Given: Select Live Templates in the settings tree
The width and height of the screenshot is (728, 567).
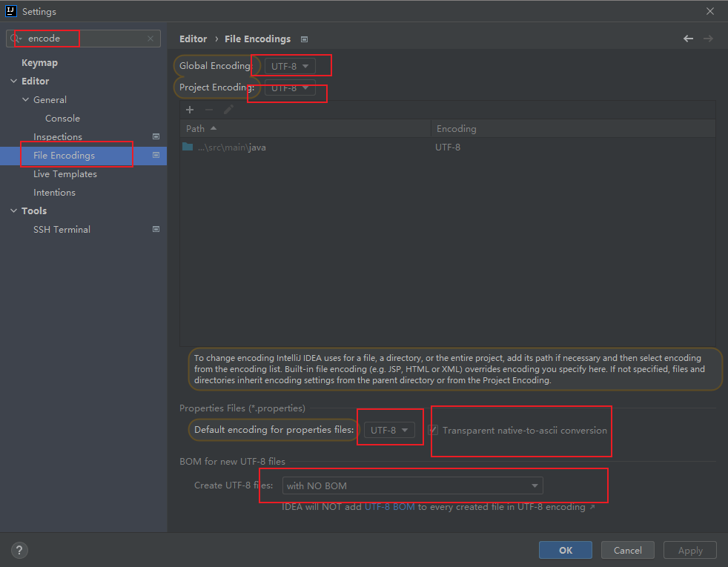Looking at the screenshot, I should coord(65,174).
